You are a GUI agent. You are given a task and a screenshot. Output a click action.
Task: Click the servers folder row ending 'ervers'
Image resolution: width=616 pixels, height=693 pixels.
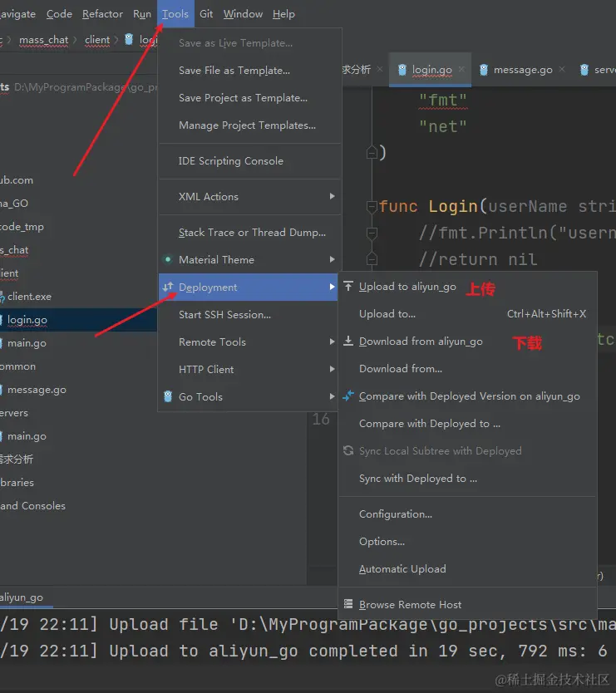coord(14,413)
